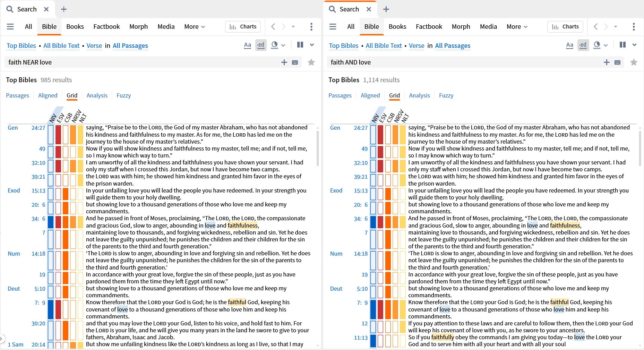Screen dimensions: 644x350
Task: Pause the search in right panel
Action: pos(622,45)
